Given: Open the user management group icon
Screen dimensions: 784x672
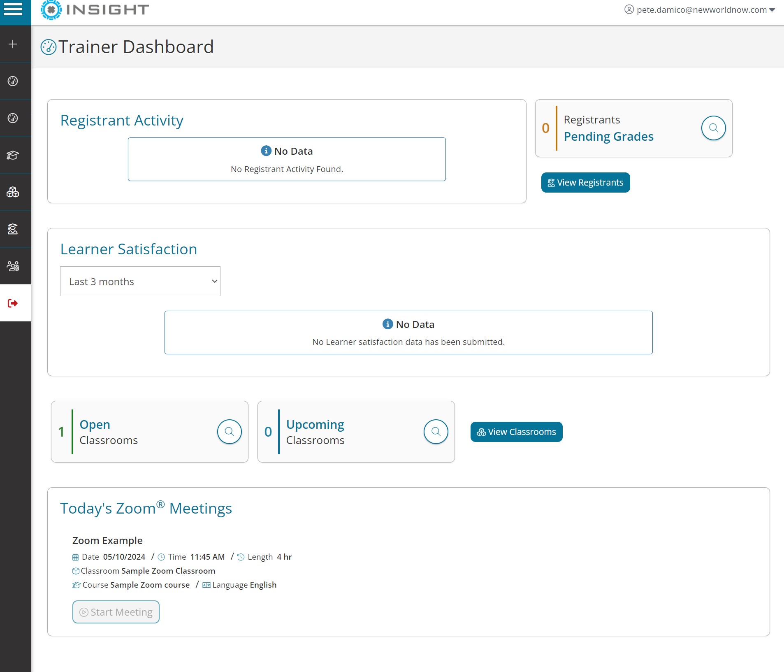Looking at the screenshot, I should click(x=13, y=266).
